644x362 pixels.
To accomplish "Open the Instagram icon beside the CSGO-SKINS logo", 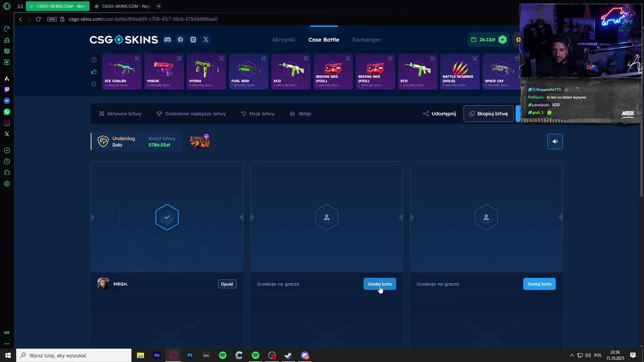I will [x=193, y=40].
